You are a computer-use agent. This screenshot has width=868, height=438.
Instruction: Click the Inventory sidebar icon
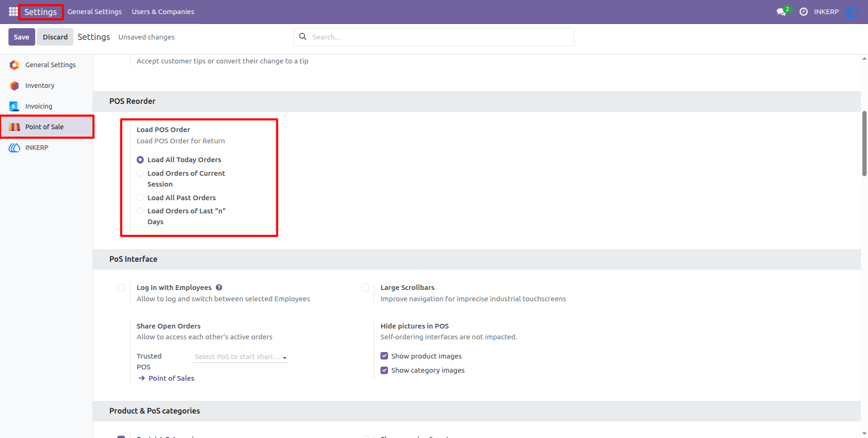(15, 86)
